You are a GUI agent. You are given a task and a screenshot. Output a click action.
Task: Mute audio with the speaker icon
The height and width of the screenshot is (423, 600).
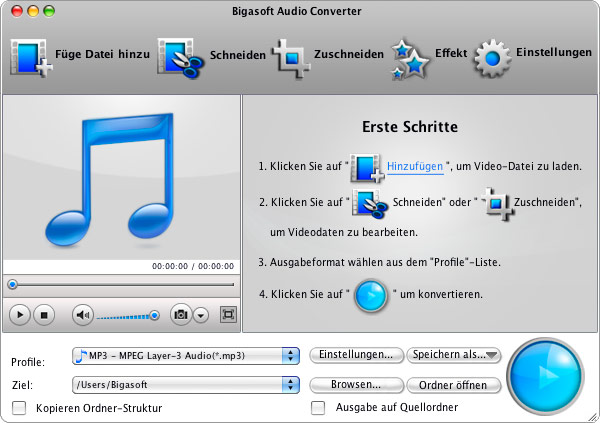[x=83, y=315]
